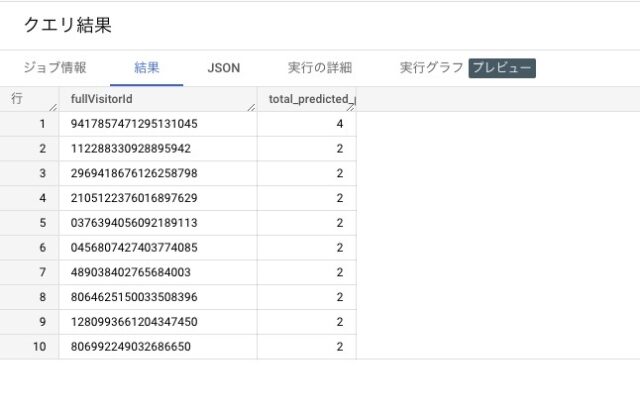Select the 結果 tab

coord(147,68)
